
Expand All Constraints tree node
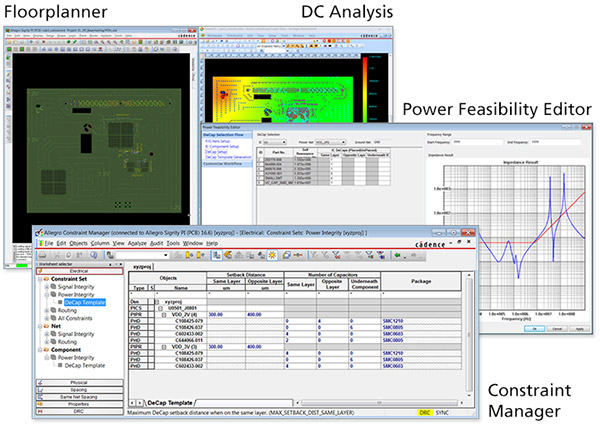[x=47, y=318]
